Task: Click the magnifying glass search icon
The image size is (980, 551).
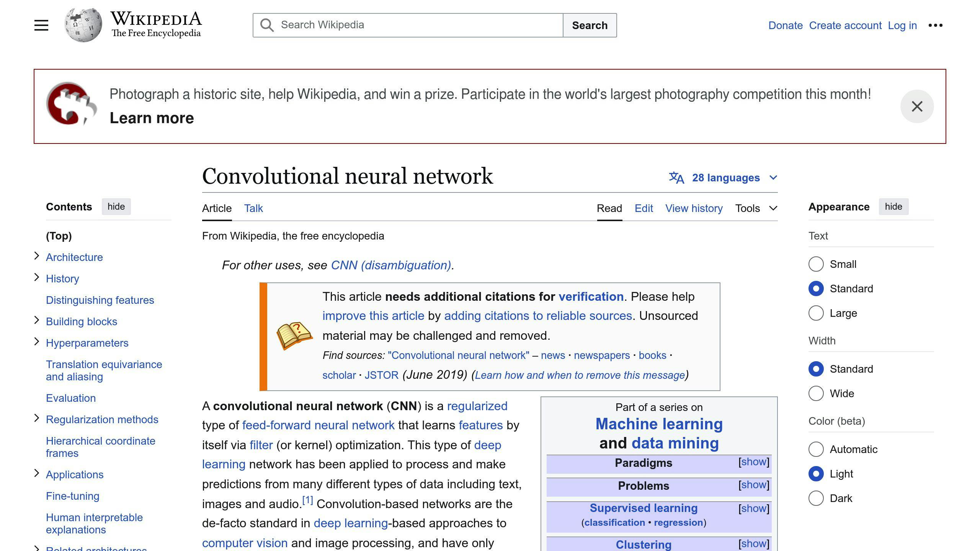Action: pyautogui.click(x=267, y=25)
